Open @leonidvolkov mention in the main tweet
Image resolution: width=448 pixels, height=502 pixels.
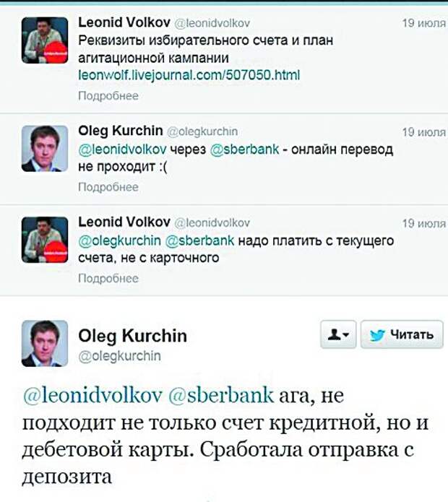point(92,395)
